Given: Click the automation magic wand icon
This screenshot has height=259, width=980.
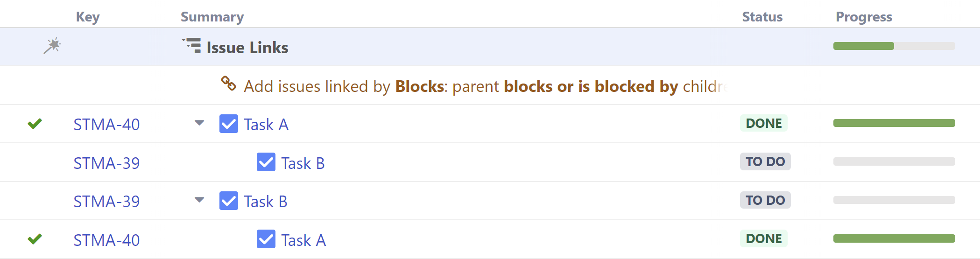Looking at the screenshot, I should [x=52, y=46].
